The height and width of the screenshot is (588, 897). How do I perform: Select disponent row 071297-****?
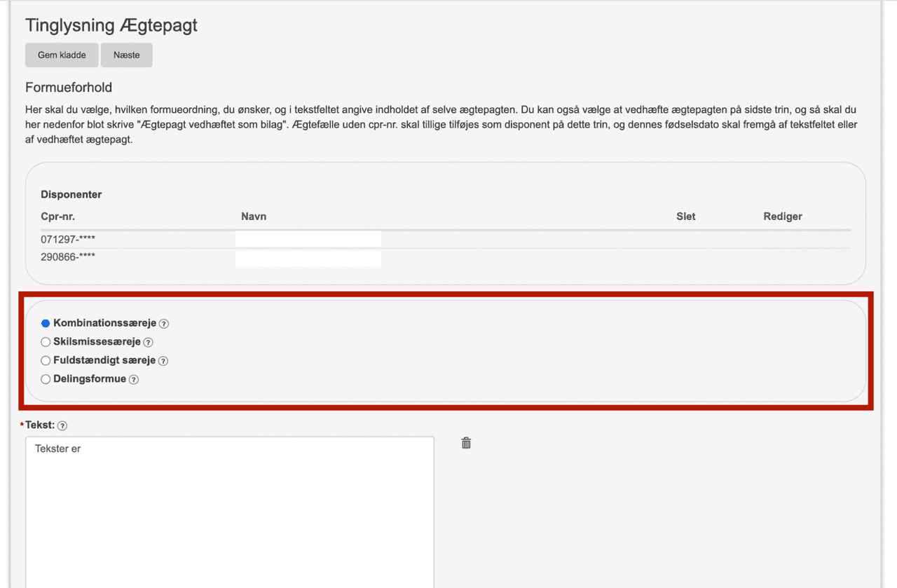(x=68, y=239)
